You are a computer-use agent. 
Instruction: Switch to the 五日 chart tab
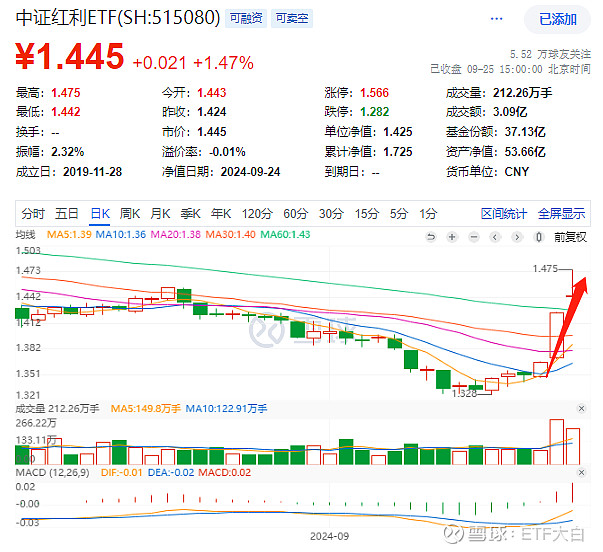67,213
